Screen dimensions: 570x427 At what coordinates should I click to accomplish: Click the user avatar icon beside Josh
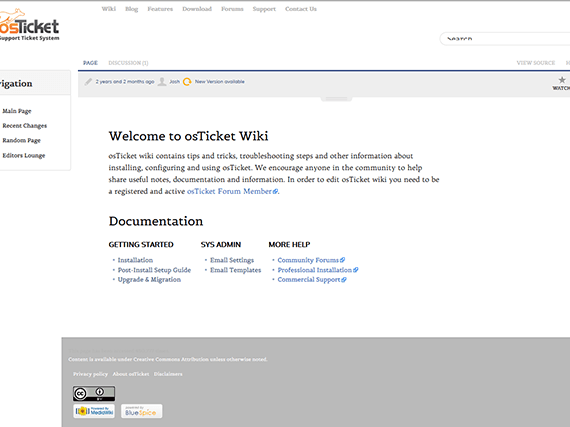pos(162,82)
